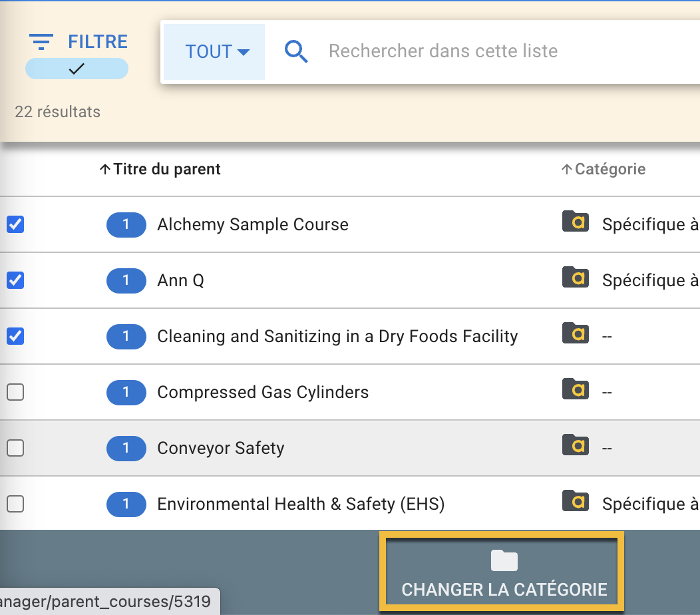
Task: Click 'Spécifique à' category in Alchemy Sample Course row
Action: tap(651, 225)
